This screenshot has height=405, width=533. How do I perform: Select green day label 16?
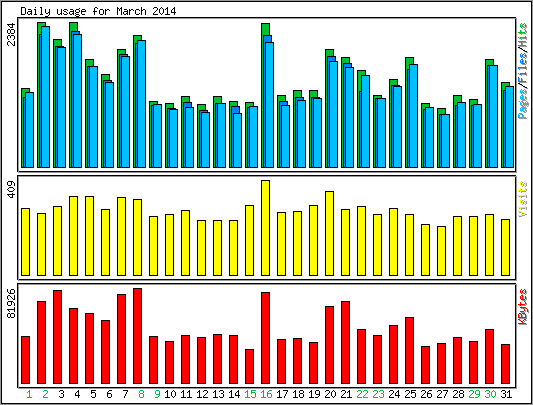point(266,394)
